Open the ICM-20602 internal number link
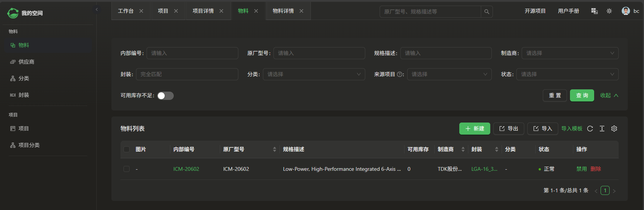This screenshot has height=210, width=644. (186, 169)
